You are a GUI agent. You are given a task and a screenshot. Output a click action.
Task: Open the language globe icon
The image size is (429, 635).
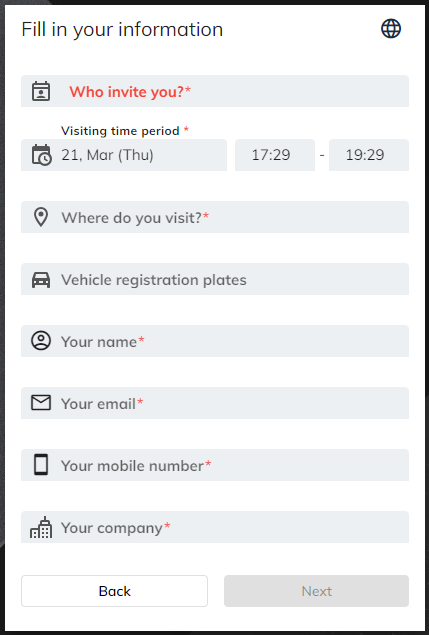tap(391, 29)
